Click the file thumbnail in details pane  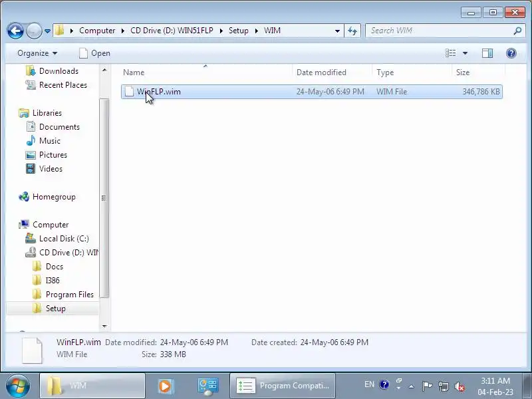click(32, 350)
